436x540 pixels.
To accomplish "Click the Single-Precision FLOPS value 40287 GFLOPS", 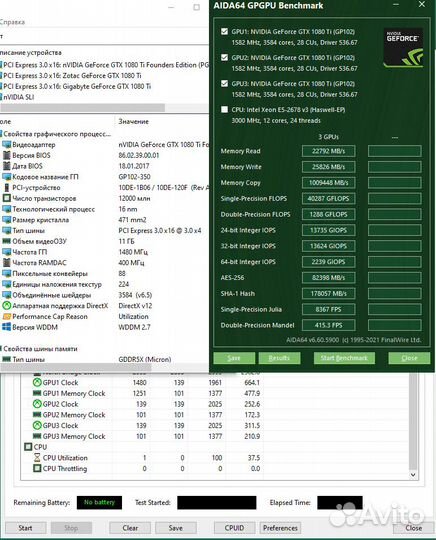I will point(329,199).
